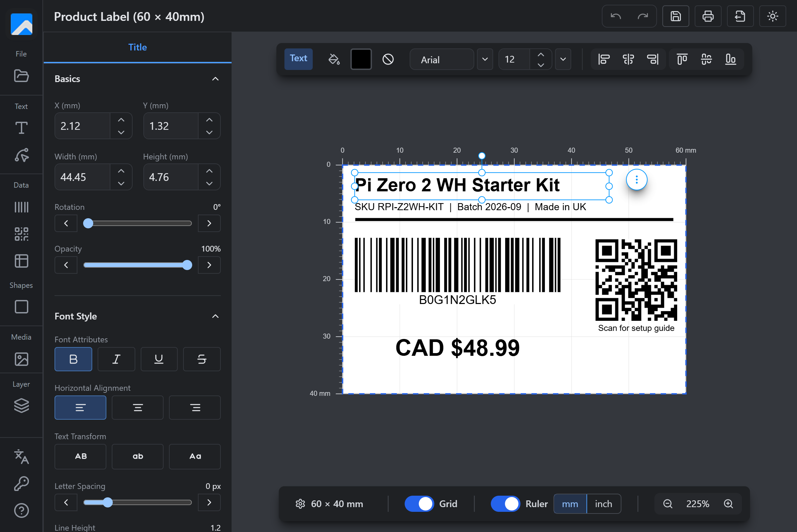797x532 pixels.
Task: Toggle Italic font attribute
Action: (x=116, y=359)
